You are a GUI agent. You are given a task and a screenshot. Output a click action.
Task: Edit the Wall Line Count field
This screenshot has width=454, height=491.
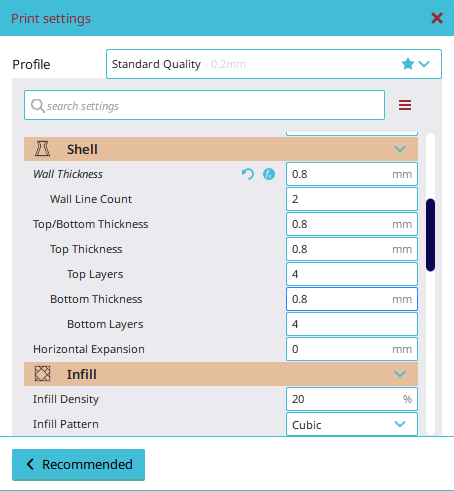click(x=352, y=199)
